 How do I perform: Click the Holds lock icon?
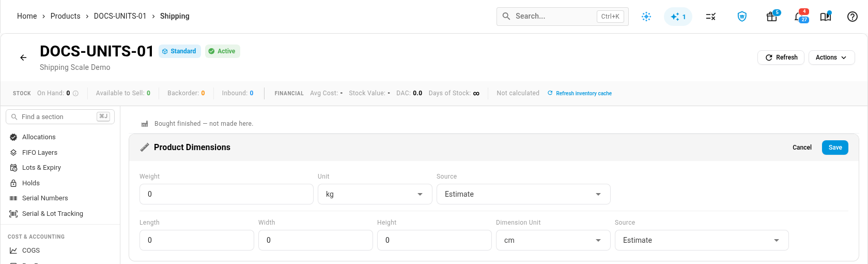[x=13, y=183]
